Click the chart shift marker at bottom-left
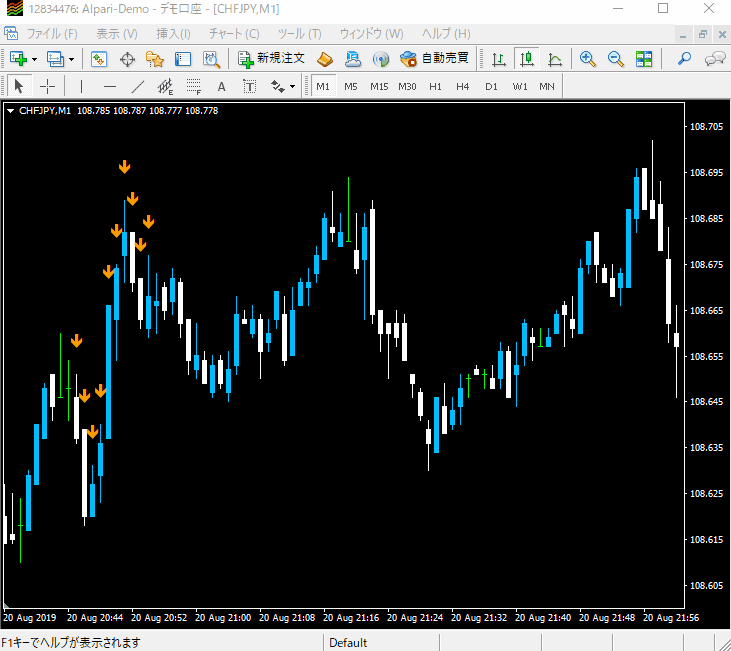This screenshot has height=651, width=731. point(6,606)
